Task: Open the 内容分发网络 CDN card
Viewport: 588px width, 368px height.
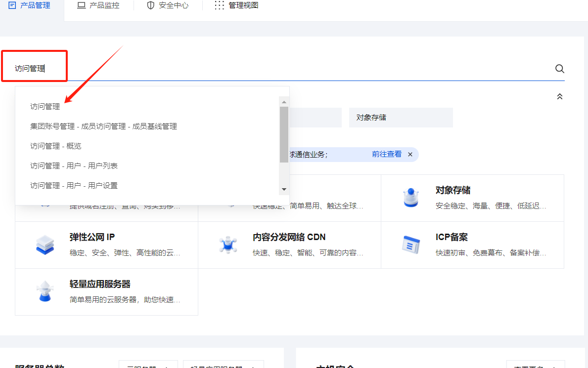Action: 289,245
